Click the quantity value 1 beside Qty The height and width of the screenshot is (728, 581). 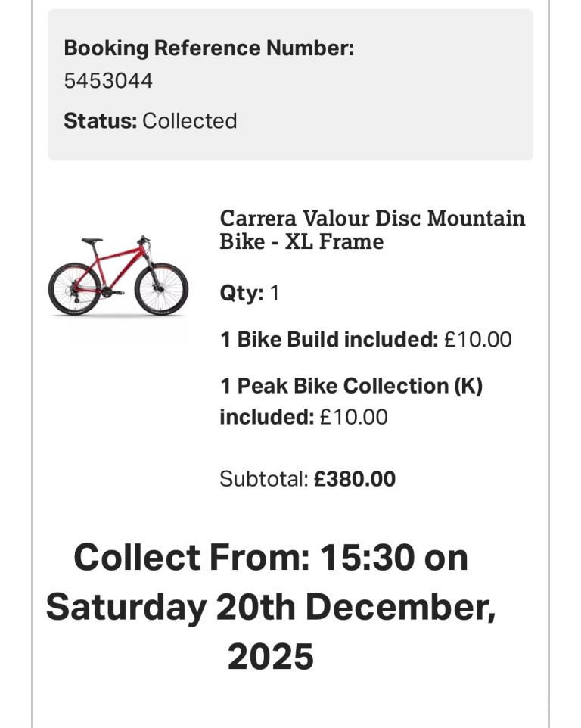tap(275, 293)
